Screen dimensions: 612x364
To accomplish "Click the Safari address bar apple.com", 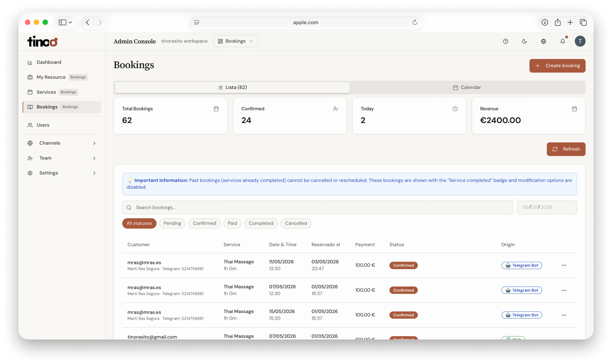I will pos(306,22).
